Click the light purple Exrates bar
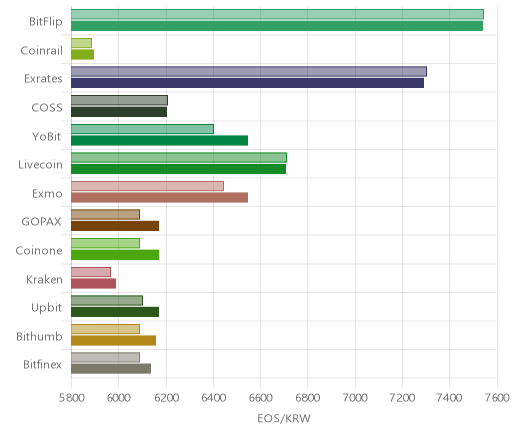This screenshot has height=436, width=512. coord(249,71)
